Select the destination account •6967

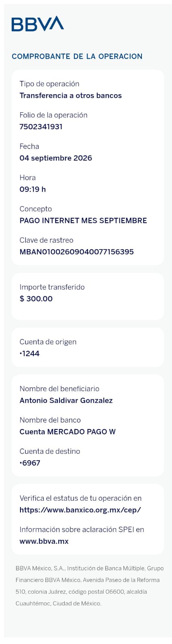tap(30, 463)
